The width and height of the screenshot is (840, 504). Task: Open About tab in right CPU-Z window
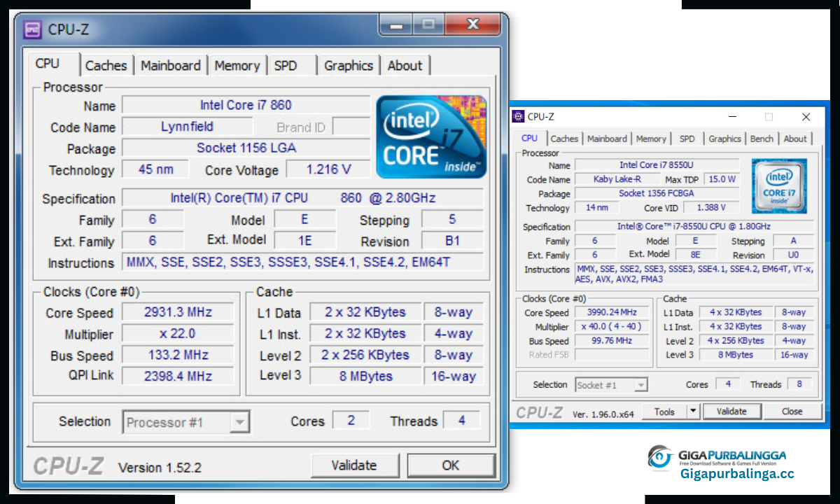795,139
